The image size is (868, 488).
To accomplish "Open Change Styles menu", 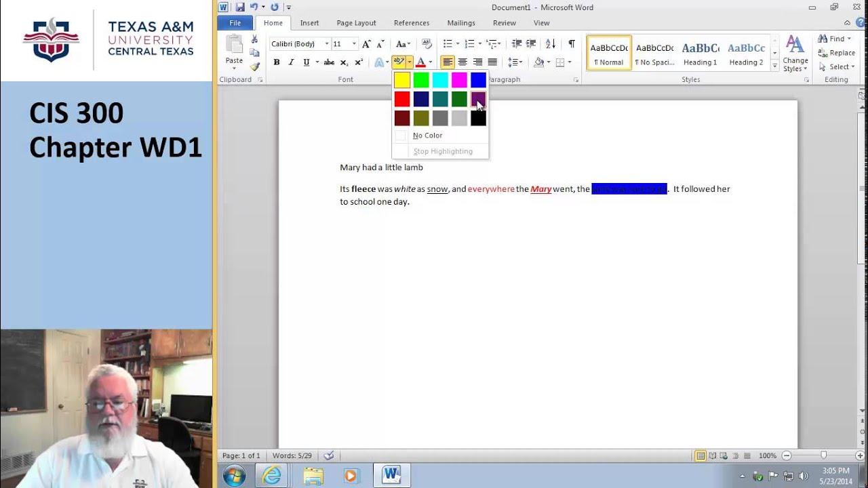I will click(x=795, y=54).
